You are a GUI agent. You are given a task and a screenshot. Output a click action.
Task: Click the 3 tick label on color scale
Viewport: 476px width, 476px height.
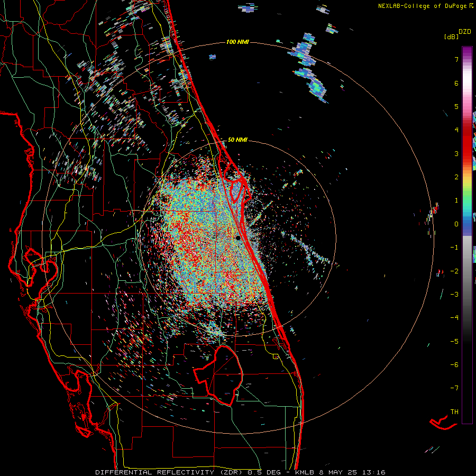(456, 153)
